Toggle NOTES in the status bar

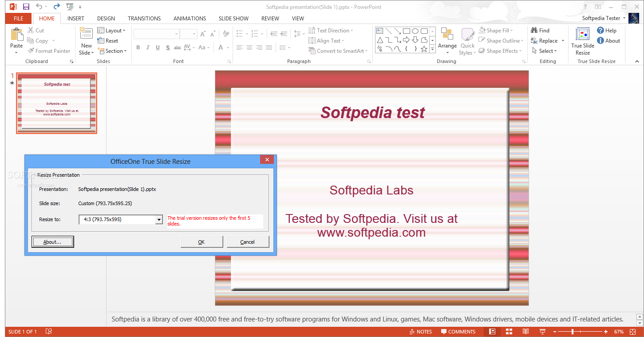point(420,332)
